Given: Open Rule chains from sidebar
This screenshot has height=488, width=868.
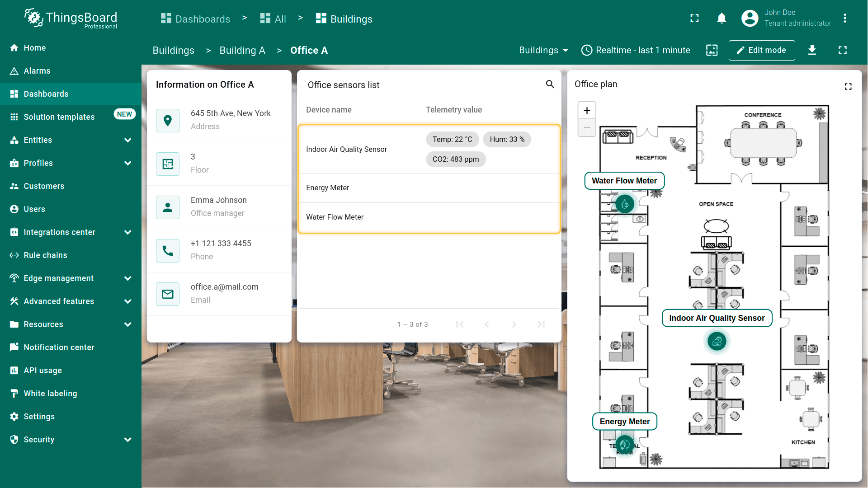Looking at the screenshot, I should point(45,255).
